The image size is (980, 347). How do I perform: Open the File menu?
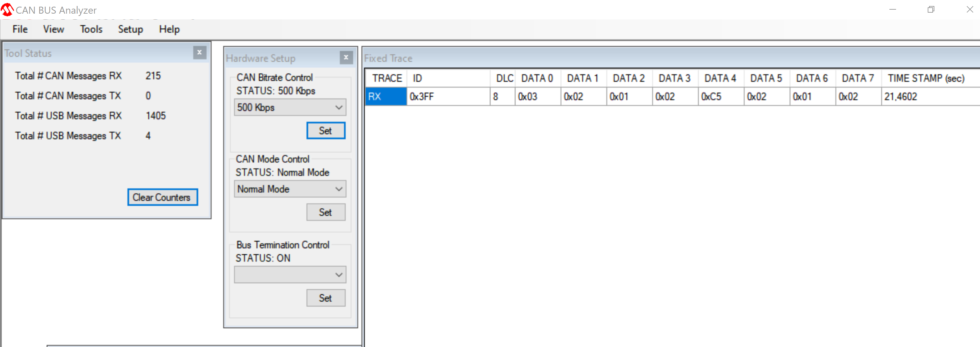19,29
